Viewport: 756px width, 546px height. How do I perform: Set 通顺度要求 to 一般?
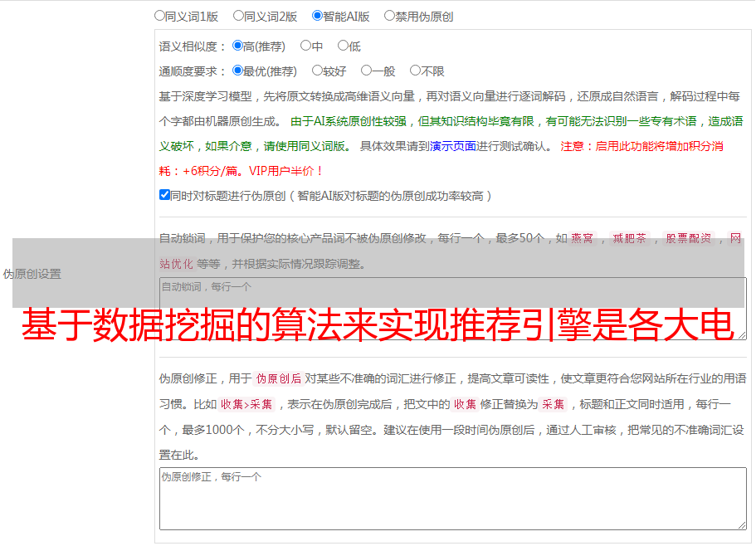[x=367, y=71]
